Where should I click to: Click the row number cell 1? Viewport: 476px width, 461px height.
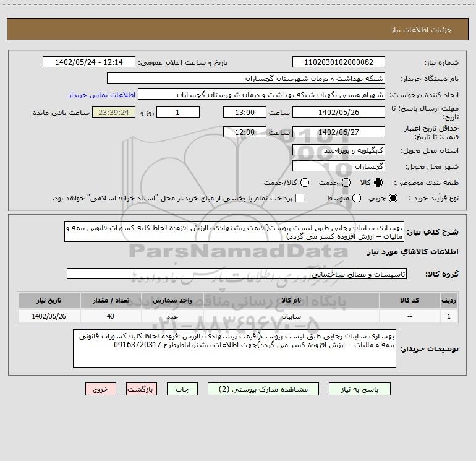449,316
